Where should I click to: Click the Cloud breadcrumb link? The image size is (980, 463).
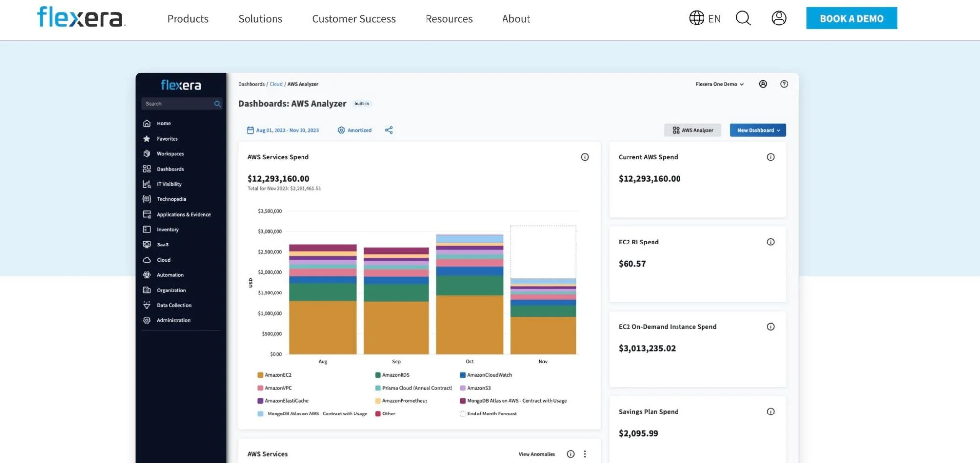(276, 84)
